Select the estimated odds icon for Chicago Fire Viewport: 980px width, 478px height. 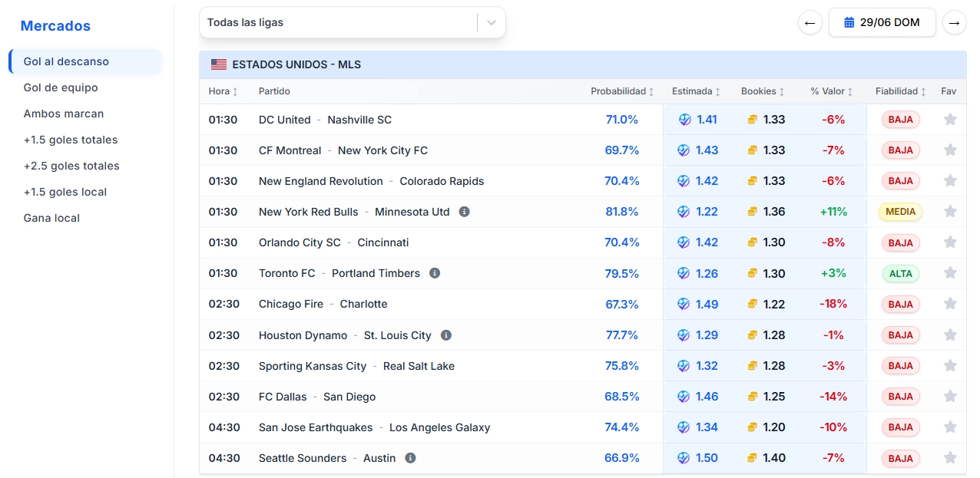[x=684, y=304]
